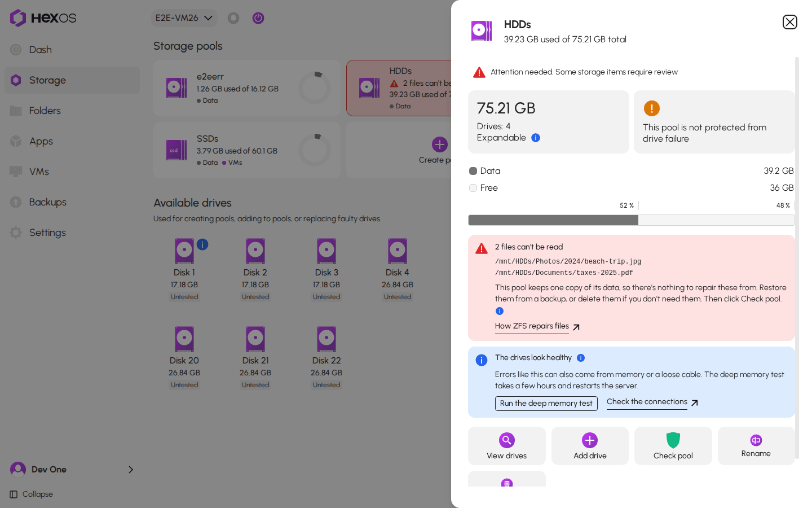812x508 pixels.
Task: Select Disk 22 drive icon
Action: click(x=326, y=339)
